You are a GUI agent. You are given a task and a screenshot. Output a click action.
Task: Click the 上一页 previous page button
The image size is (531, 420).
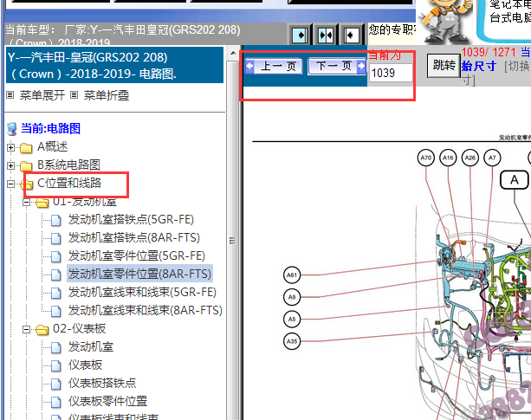coord(274,66)
